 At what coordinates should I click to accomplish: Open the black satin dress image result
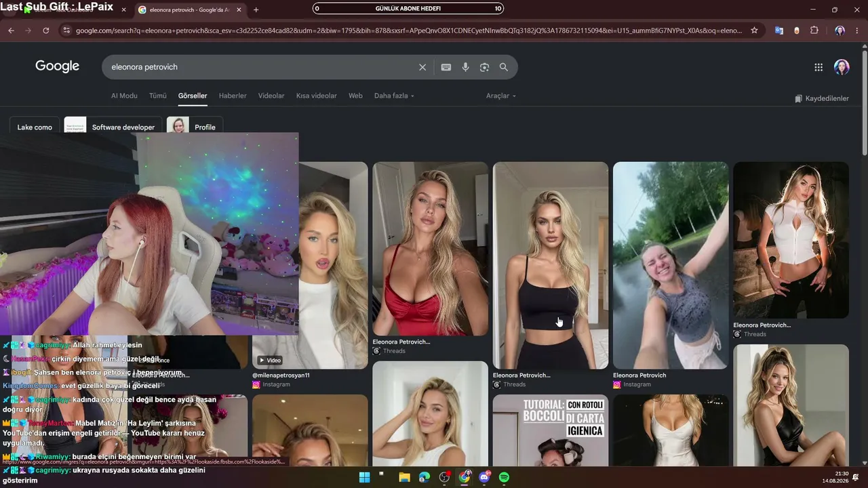pos(791,405)
